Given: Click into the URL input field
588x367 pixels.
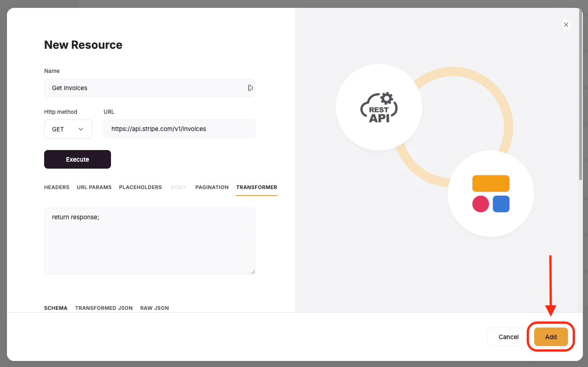Looking at the screenshot, I should 179,129.
